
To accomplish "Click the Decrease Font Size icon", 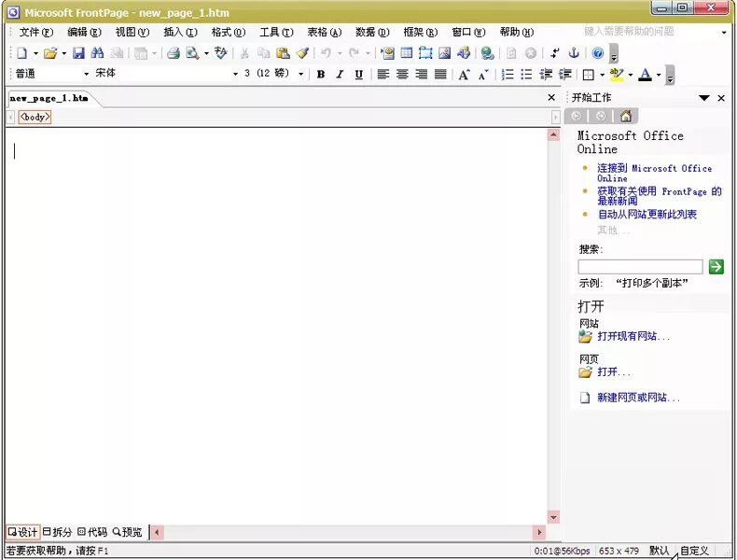I will (x=482, y=75).
